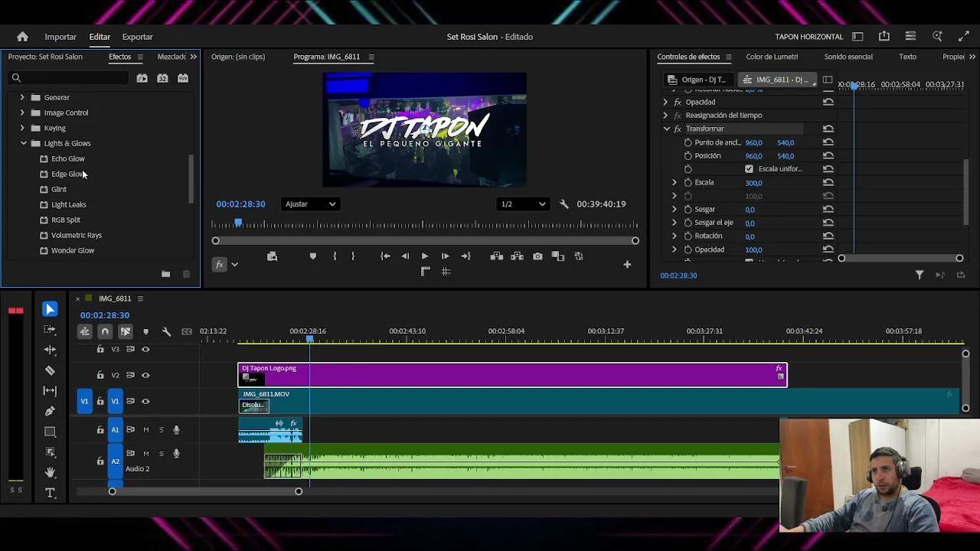The image size is (980, 551).
Task: Expand the Escala property
Action: click(x=675, y=183)
